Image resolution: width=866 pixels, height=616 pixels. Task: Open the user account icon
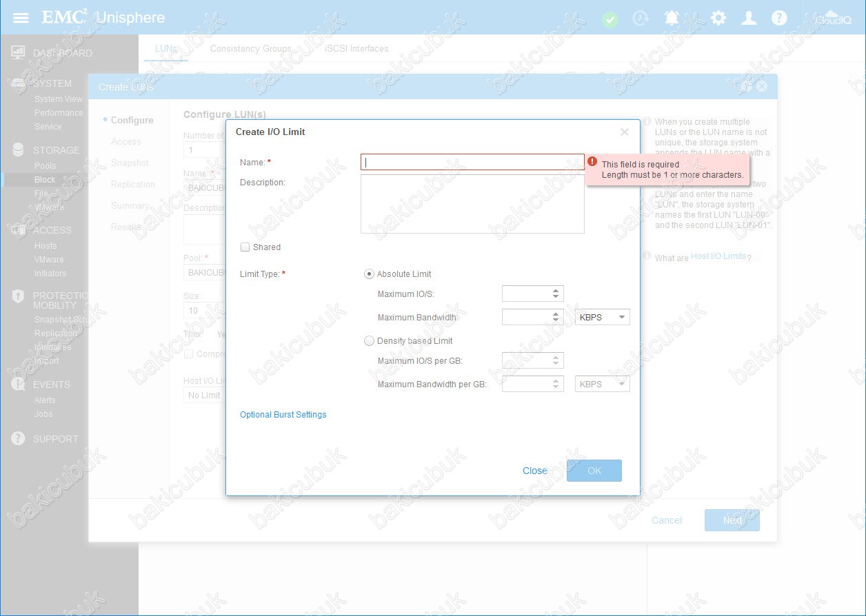coord(749,18)
